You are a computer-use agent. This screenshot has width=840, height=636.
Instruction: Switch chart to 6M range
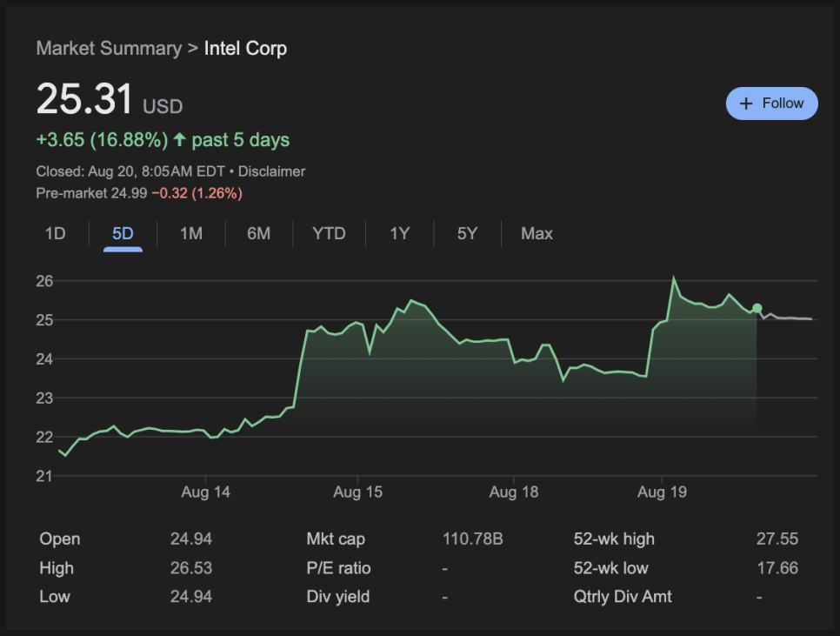pyautogui.click(x=259, y=234)
